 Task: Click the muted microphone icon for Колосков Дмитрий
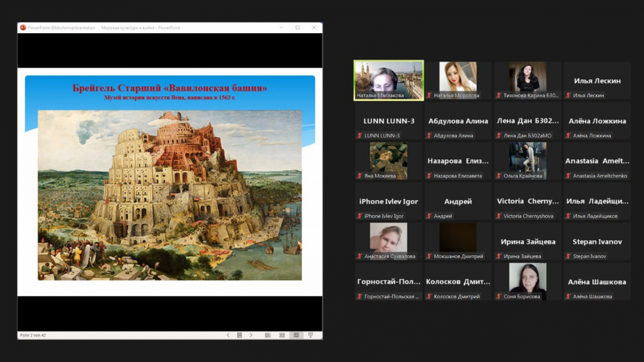tap(429, 297)
